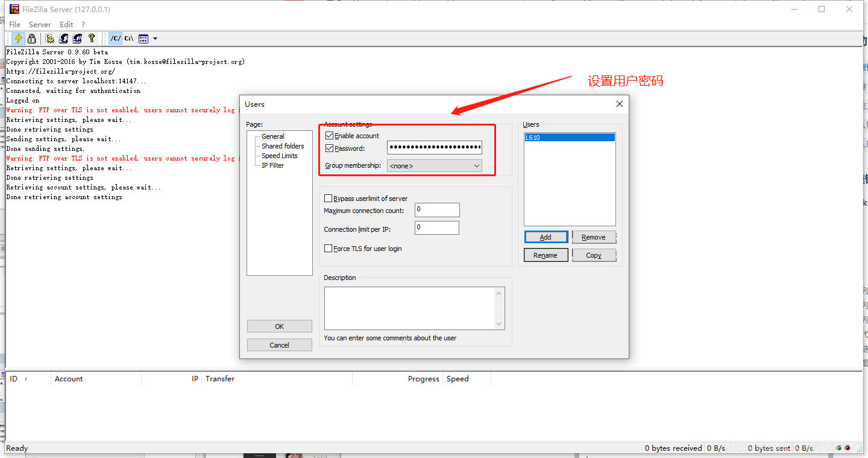Click the Add user button

546,237
